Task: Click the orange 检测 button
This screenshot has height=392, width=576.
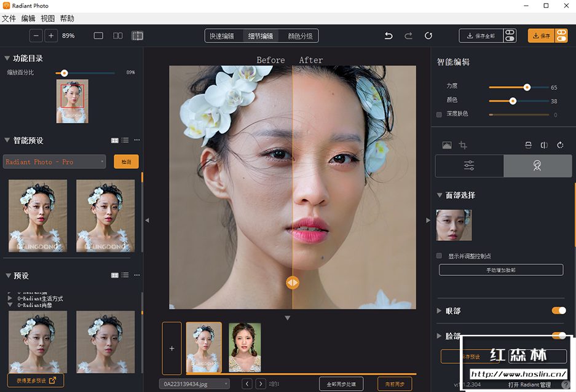Action: (126, 162)
